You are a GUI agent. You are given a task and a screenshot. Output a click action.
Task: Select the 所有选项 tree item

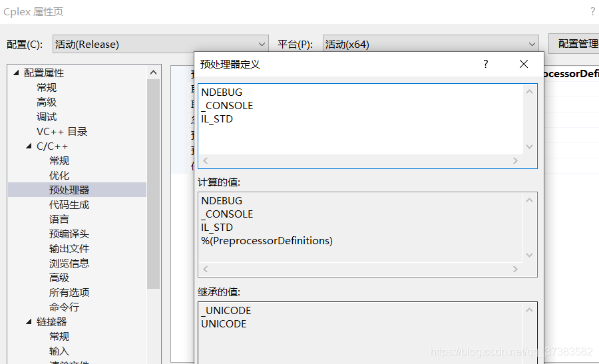click(x=69, y=293)
